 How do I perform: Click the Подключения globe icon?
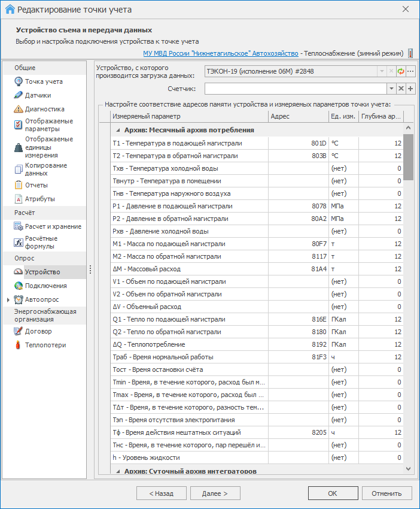19,286
